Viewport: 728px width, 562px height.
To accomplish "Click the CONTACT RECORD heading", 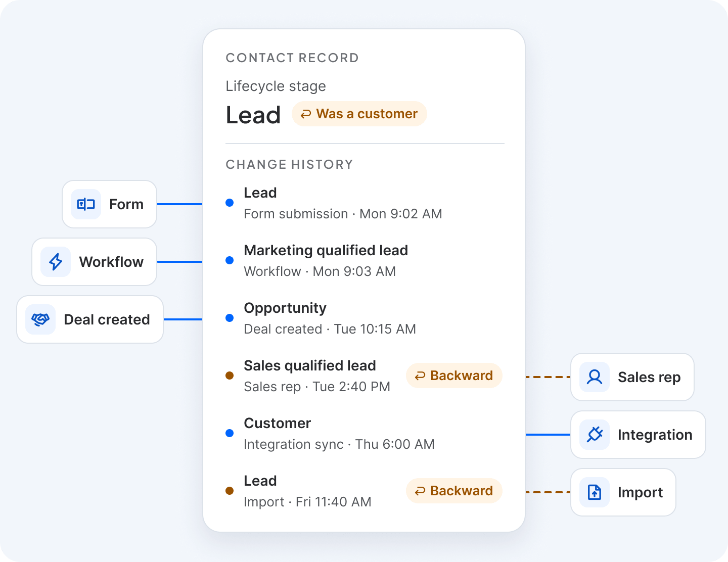I will click(292, 58).
